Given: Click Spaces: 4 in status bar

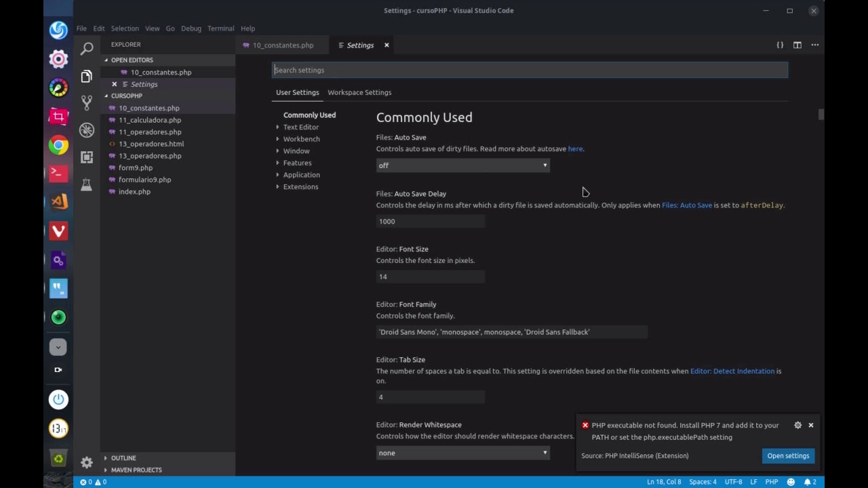Looking at the screenshot, I should click(x=703, y=482).
